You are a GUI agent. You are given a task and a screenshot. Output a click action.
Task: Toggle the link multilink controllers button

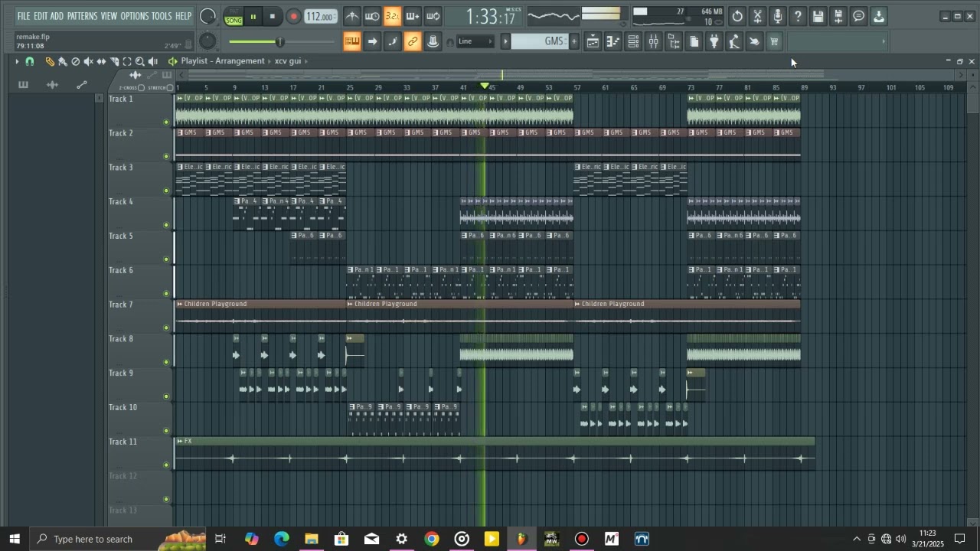(413, 42)
